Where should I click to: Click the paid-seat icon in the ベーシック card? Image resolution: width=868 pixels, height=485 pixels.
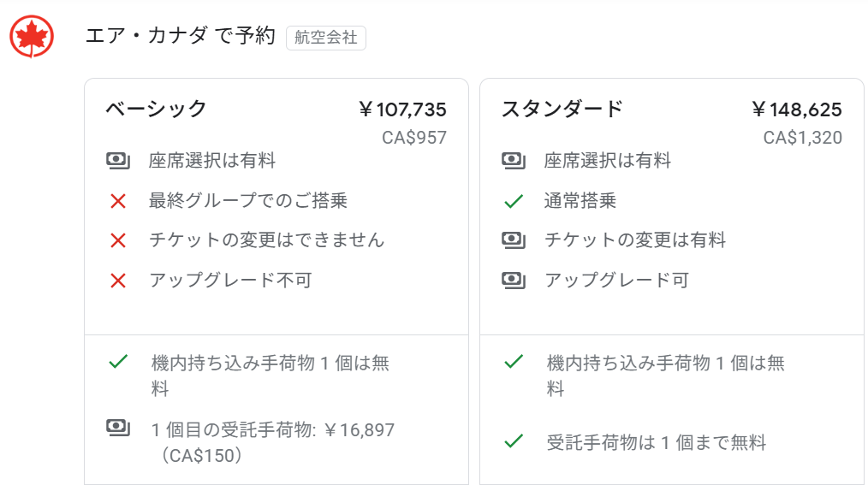coord(118,160)
